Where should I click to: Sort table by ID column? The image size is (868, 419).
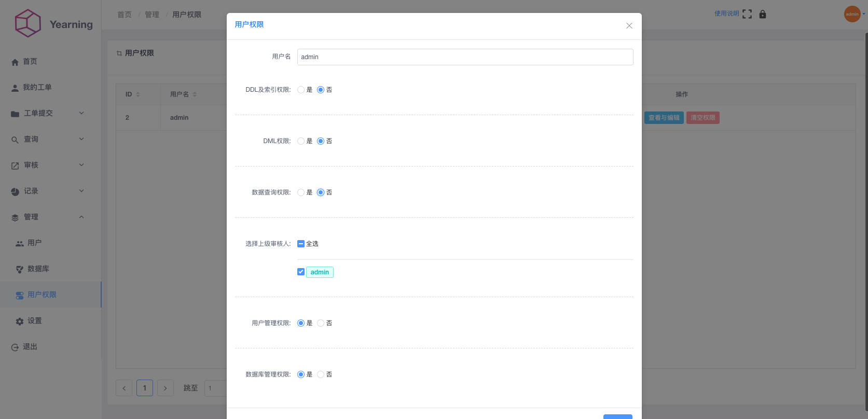pos(138,94)
